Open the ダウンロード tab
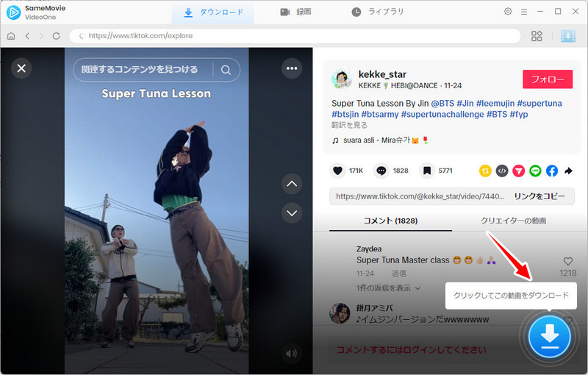 [213, 12]
